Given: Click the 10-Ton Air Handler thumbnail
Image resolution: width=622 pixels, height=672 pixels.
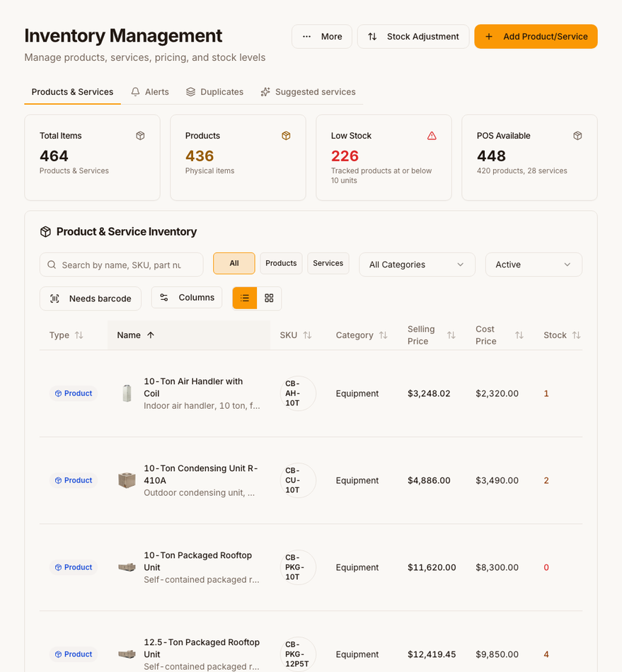Looking at the screenshot, I should 127,393.
